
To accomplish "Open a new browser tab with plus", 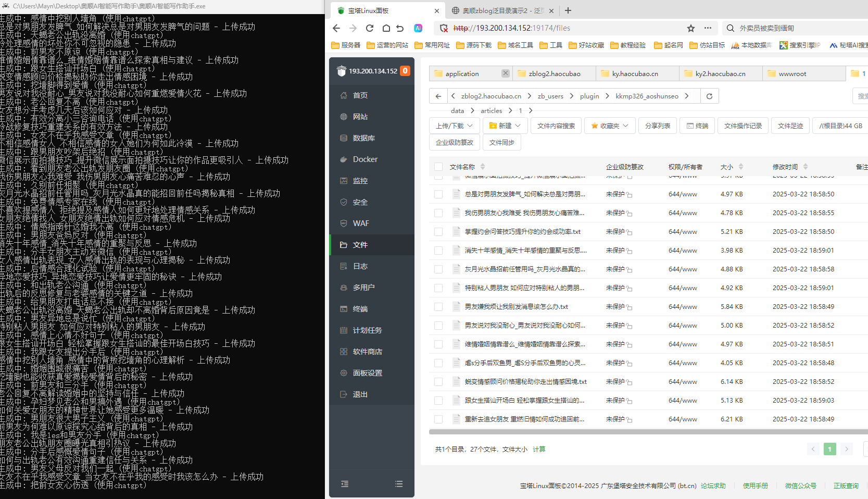I will coord(568,10).
